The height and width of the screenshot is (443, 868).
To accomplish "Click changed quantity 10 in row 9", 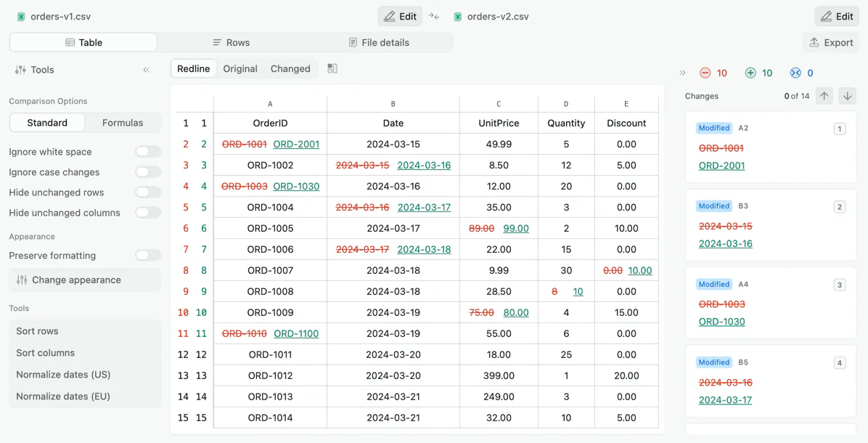I will [x=578, y=291].
